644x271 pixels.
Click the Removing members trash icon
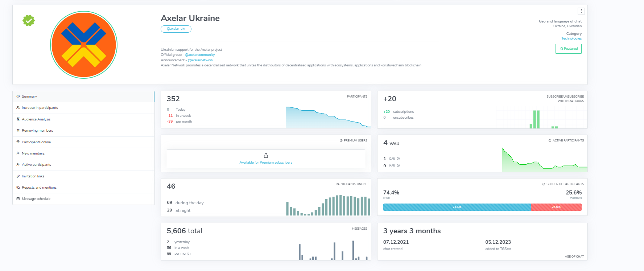(x=18, y=131)
